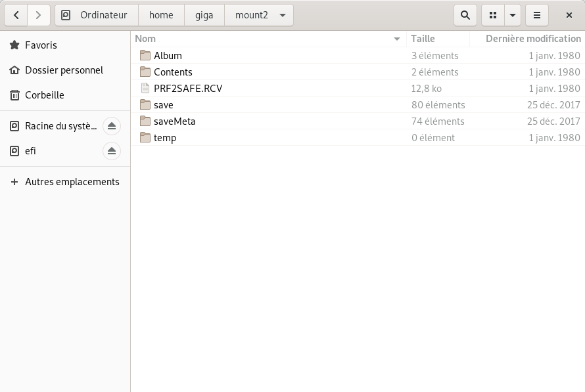Viewport: 585px width, 392px height.
Task: Go to Favoris in sidebar
Action: click(x=41, y=45)
